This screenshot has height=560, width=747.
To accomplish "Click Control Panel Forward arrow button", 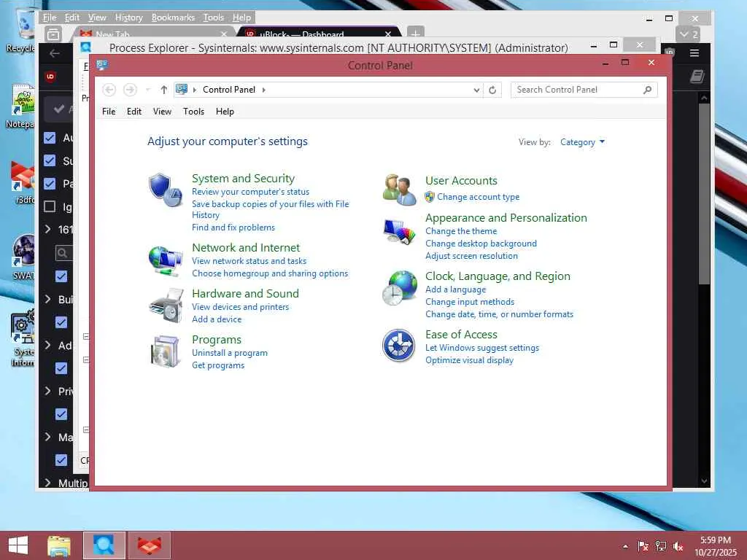I will click(x=130, y=90).
